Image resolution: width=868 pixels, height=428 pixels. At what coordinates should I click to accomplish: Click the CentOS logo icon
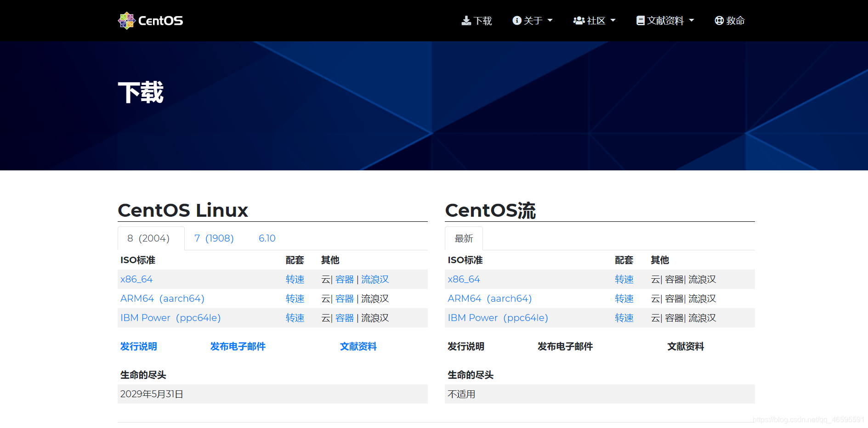126,21
